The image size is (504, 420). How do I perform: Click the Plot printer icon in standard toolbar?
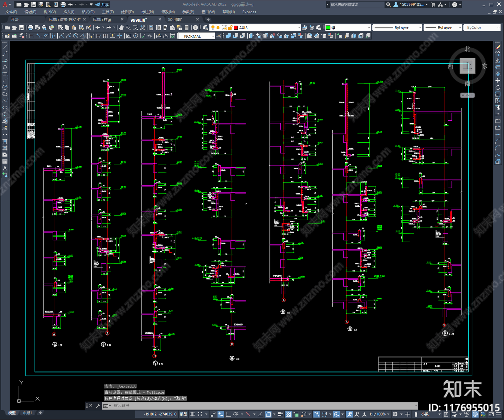pos(30,28)
